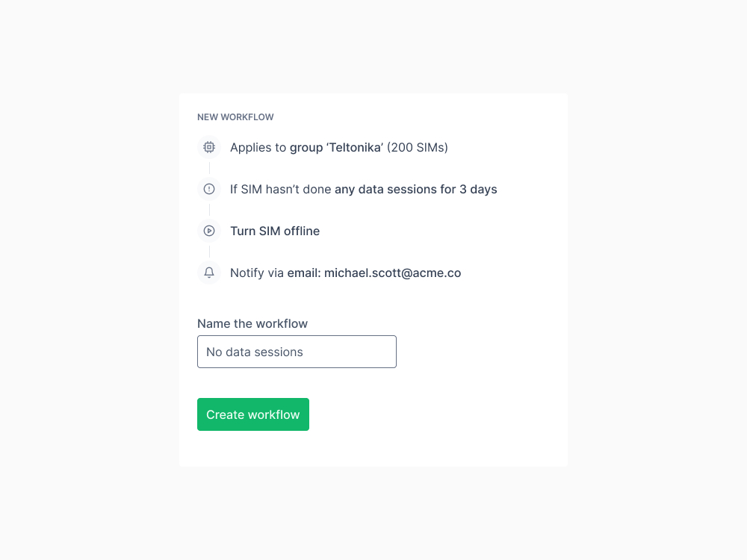Change the 'any data sessions for 3 days' condition

[415, 189]
